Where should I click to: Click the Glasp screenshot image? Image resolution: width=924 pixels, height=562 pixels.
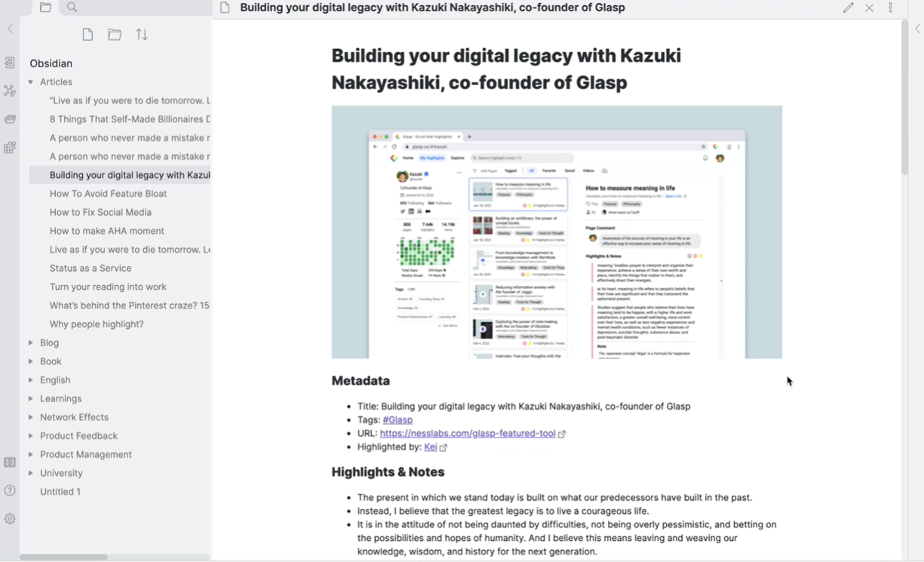[x=557, y=232]
